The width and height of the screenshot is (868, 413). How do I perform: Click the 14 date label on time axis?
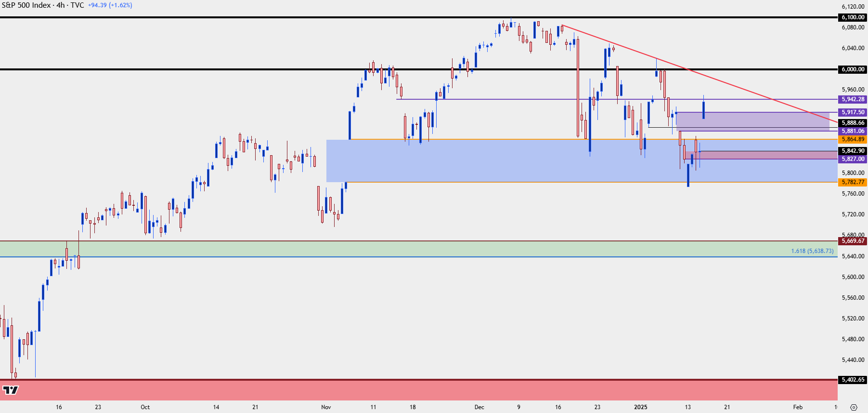click(216, 407)
